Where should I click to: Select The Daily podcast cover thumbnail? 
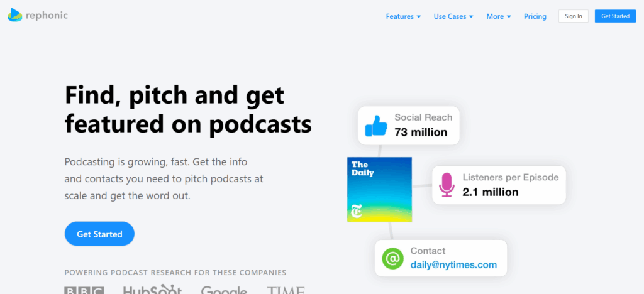click(x=379, y=189)
